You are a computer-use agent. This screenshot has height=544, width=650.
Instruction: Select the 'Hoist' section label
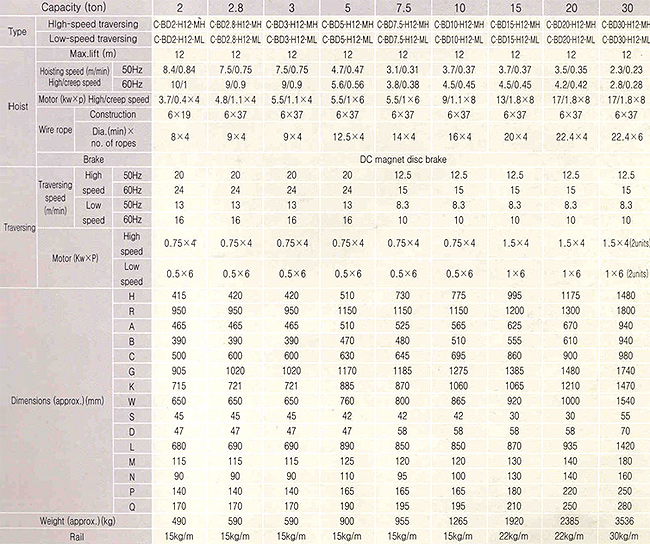tap(18, 107)
